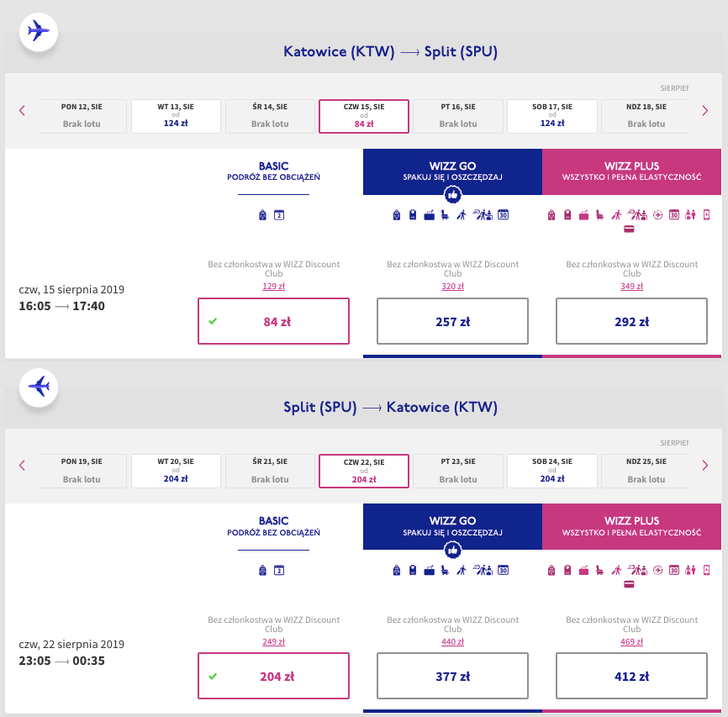Click the priority boarding walker icon, outbound WIZZ GO
This screenshot has height=717, width=728.
461,215
